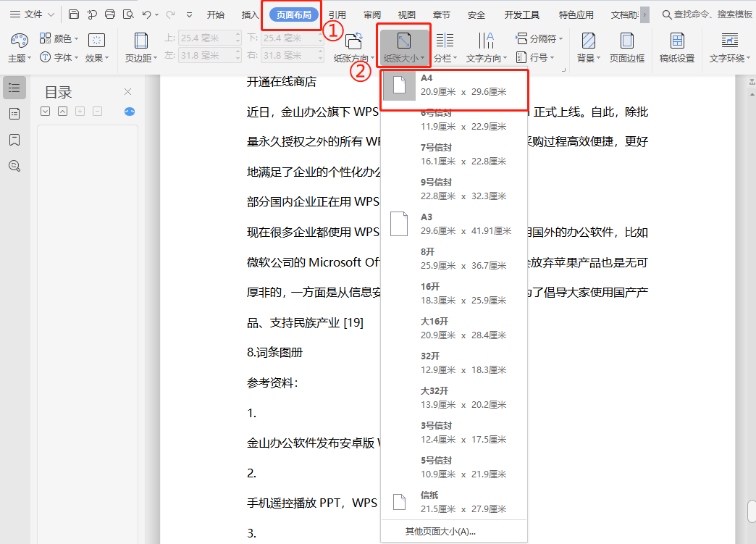Open the 页边距 margins menu
Viewport: 756px width, 544px height.
141,47
